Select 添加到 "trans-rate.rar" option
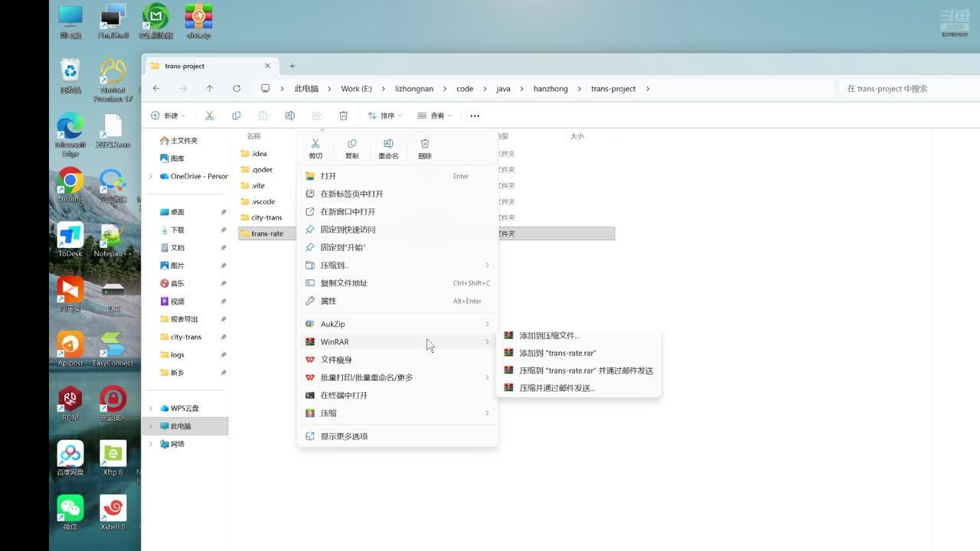Viewport: 980px width, 551px height. [557, 353]
